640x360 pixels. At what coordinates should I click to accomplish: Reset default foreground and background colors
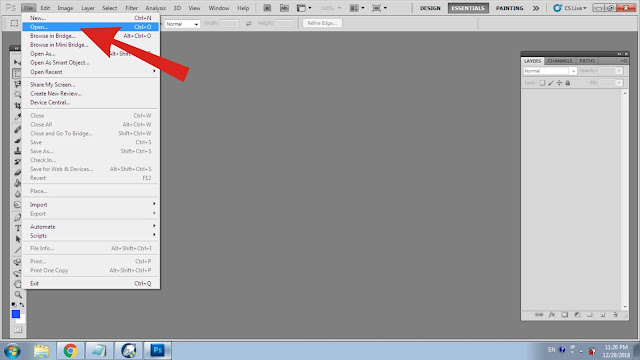[13, 304]
